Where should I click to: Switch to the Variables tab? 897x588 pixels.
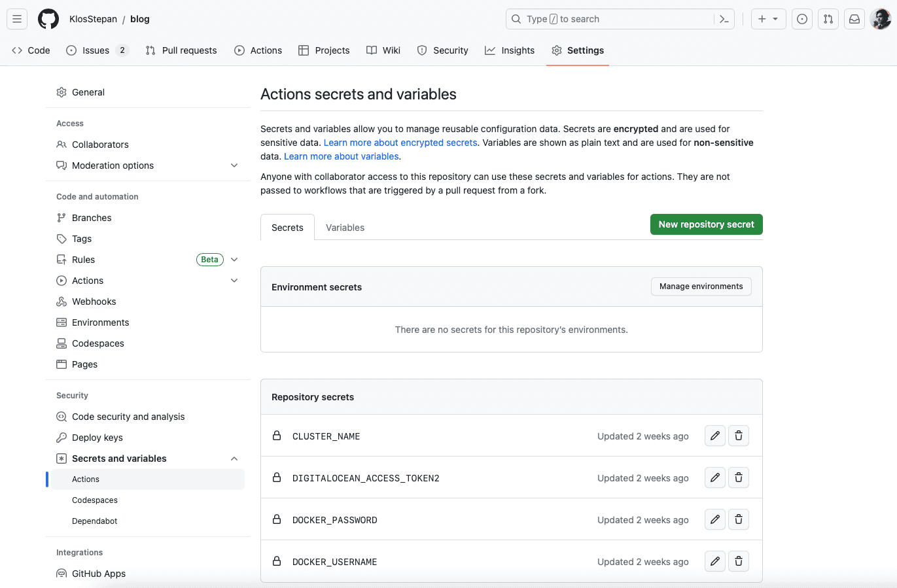coord(345,228)
